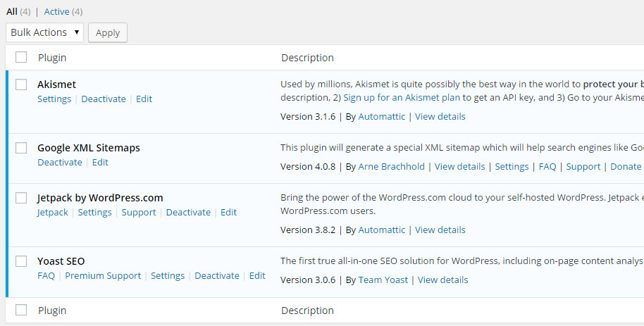Open Jetpack Settings link
The height and width of the screenshot is (326, 644).
click(x=95, y=212)
